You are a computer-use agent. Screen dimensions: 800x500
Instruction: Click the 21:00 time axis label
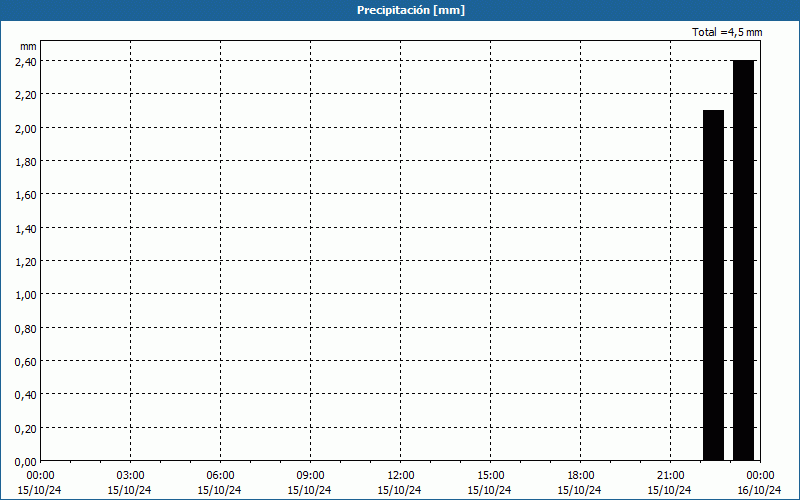pyautogui.click(x=670, y=476)
